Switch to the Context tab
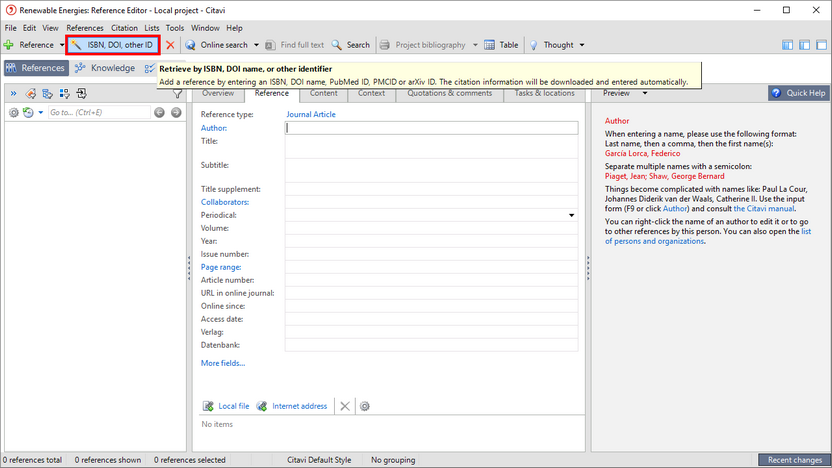 [x=371, y=93]
